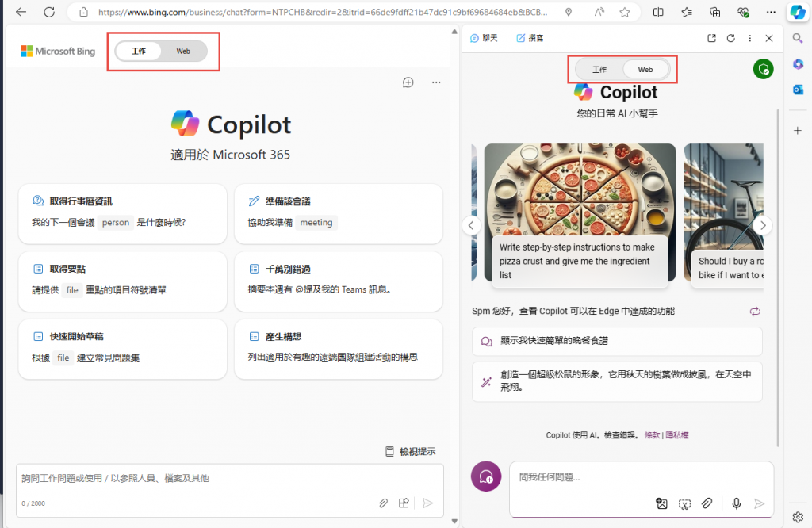Select the 準備該會議 prompt card

[x=339, y=213]
